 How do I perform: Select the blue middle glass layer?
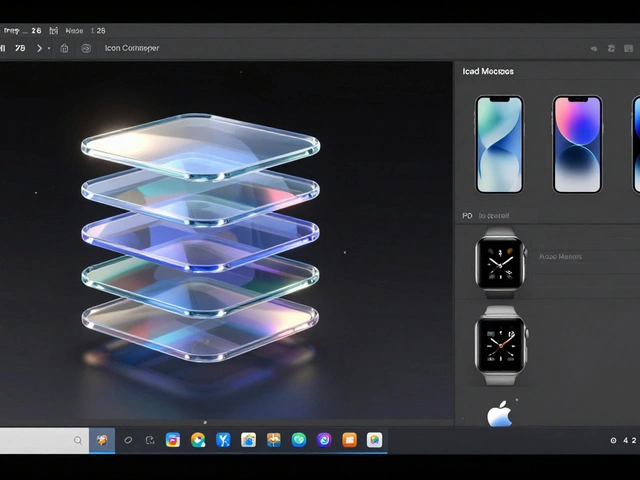pyautogui.click(x=200, y=239)
